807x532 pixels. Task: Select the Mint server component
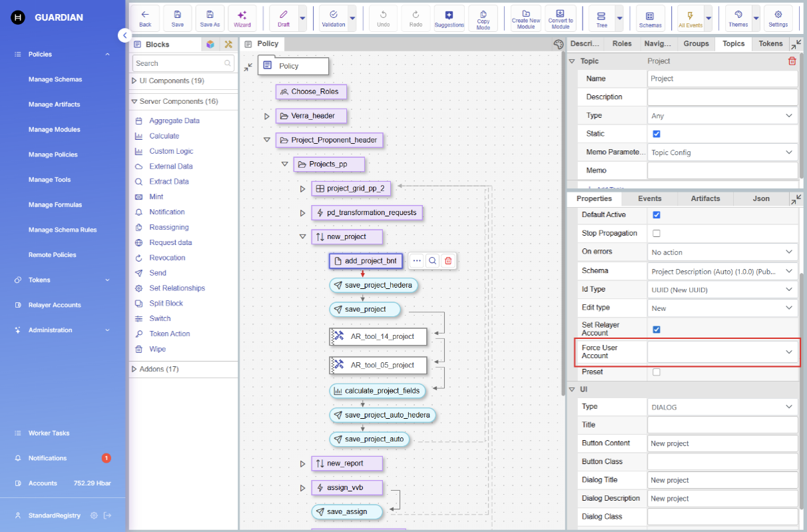pyautogui.click(x=156, y=197)
